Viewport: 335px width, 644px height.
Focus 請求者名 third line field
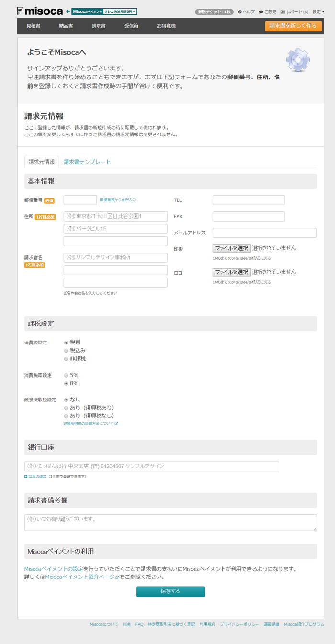115,282
